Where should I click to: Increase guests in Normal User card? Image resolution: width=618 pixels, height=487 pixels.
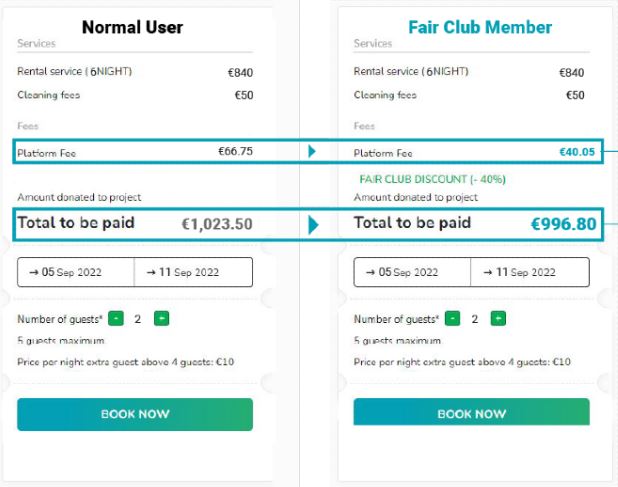coord(162,319)
